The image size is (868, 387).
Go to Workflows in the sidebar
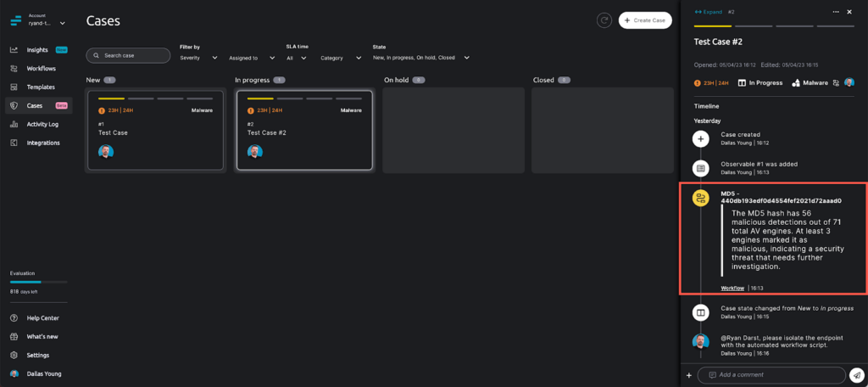coord(41,69)
